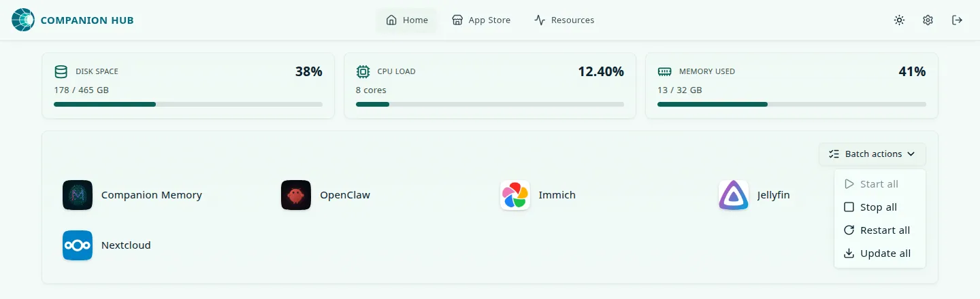This screenshot has height=299, width=980.
Task: Select Start all from batch menu
Action: 879,184
